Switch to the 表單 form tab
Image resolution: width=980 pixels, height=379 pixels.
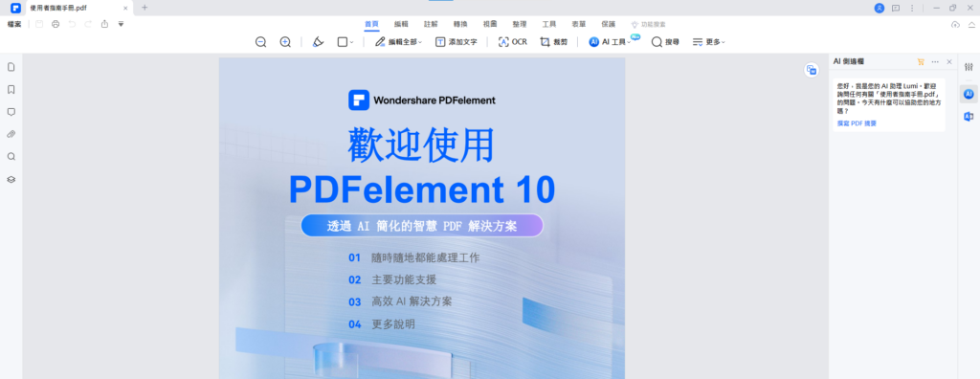(x=579, y=24)
